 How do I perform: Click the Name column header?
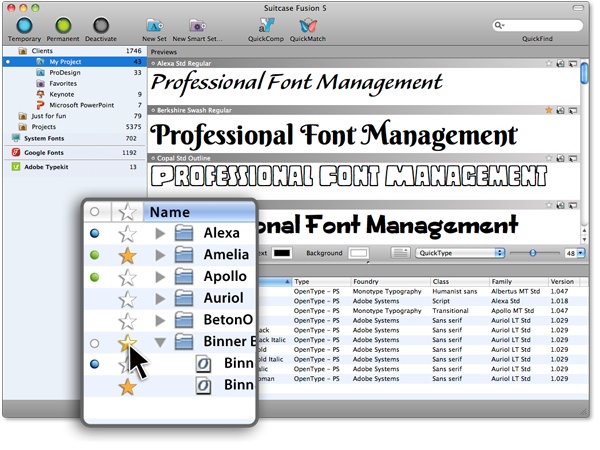point(198,211)
